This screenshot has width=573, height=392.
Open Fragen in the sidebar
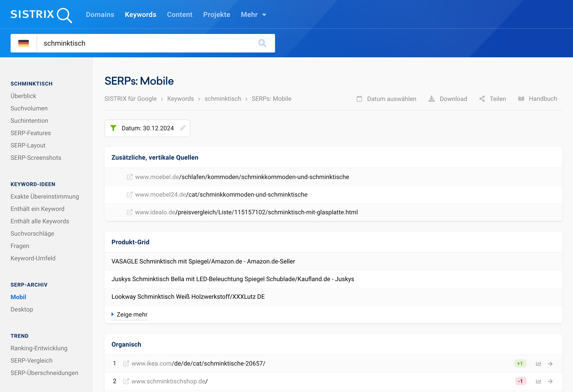tap(20, 246)
